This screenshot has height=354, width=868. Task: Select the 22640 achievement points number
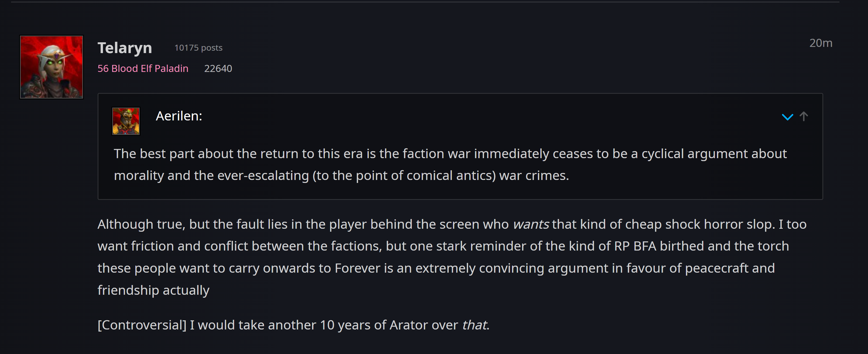(218, 68)
